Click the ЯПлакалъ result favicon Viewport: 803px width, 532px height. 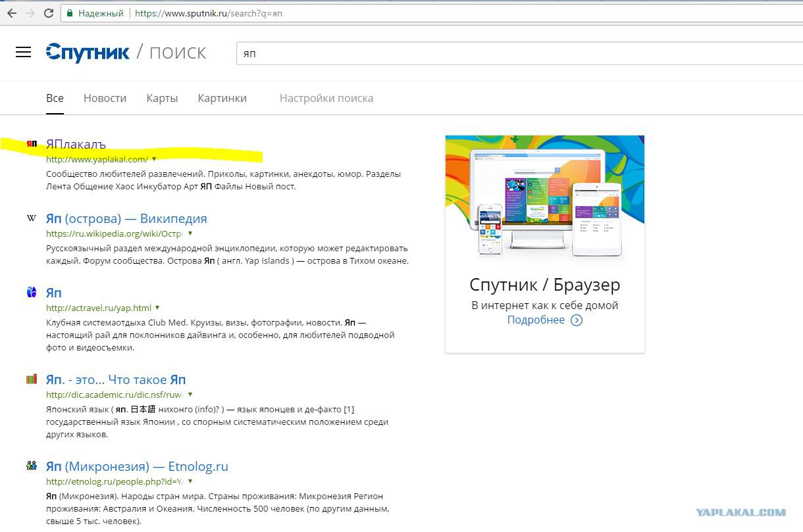31,144
